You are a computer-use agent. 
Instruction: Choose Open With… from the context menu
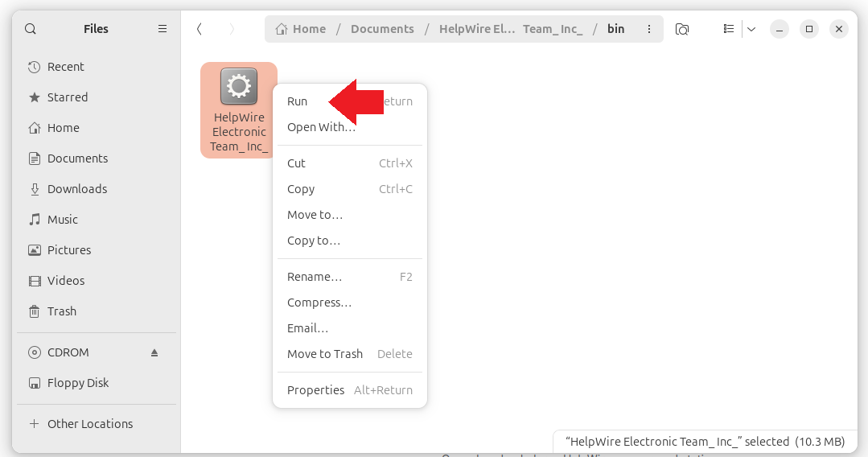[350, 127]
